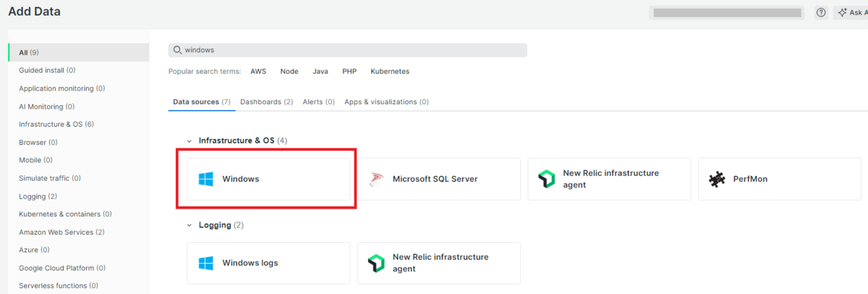
Task: Click the Kubernetes popular search term
Action: (390, 72)
